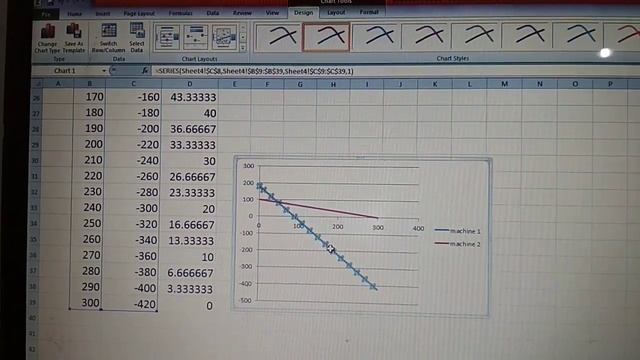Switch to the Insert tab
This screenshot has width=640, height=360.
pos(103,14)
